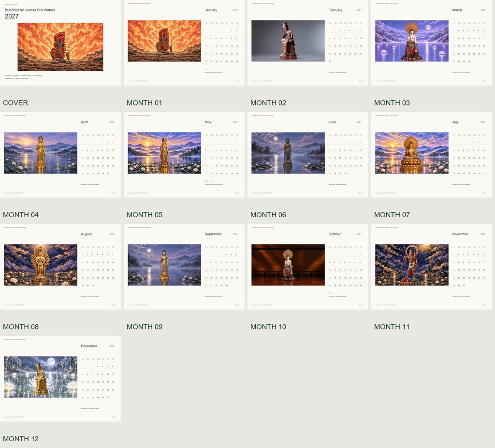Screen dimensions: 495x448
Task: Click the July month heading
Action: pos(455,122)
